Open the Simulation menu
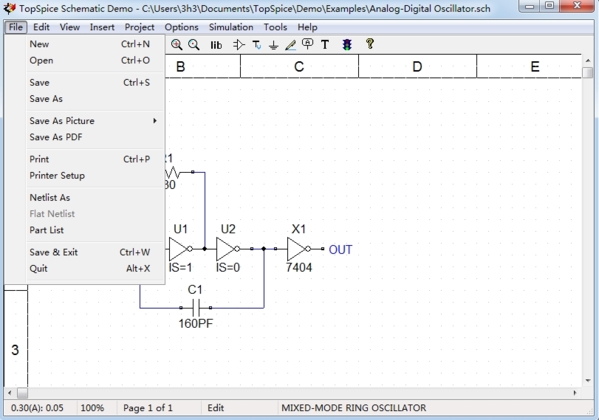 (x=231, y=27)
